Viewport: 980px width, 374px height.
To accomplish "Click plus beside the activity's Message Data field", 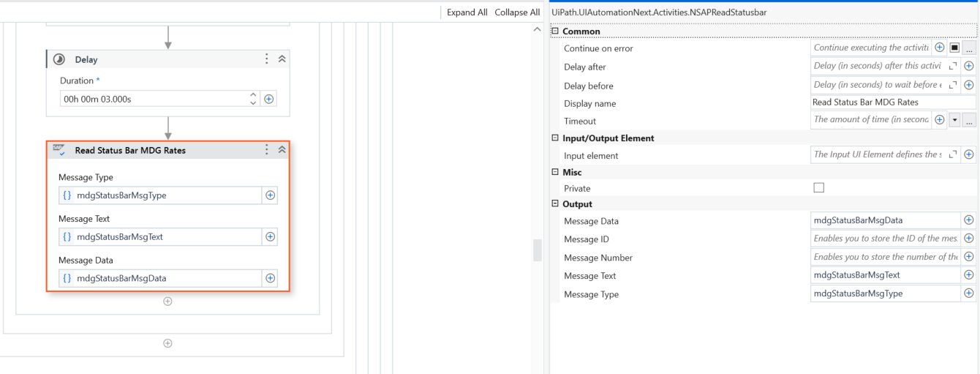I will (x=270, y=278).
